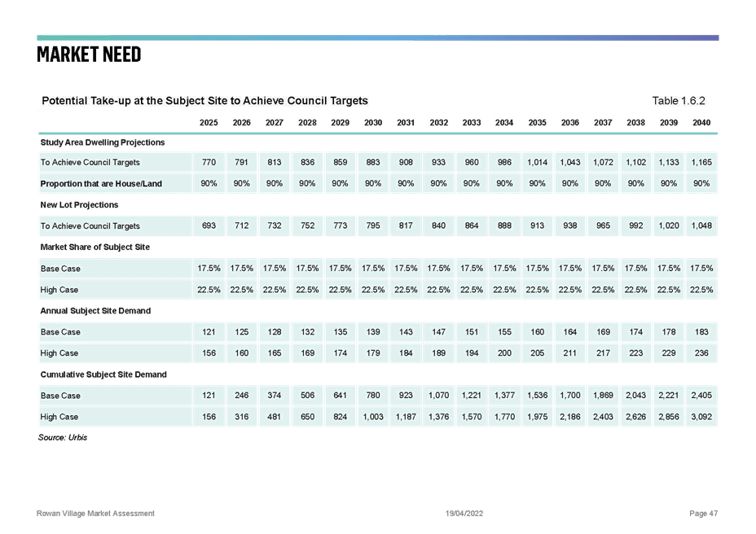Select the table title 'Potential Take-up at the Subject Site'
Viewport: 756px width, 534px height.
[x=205, y=101]
